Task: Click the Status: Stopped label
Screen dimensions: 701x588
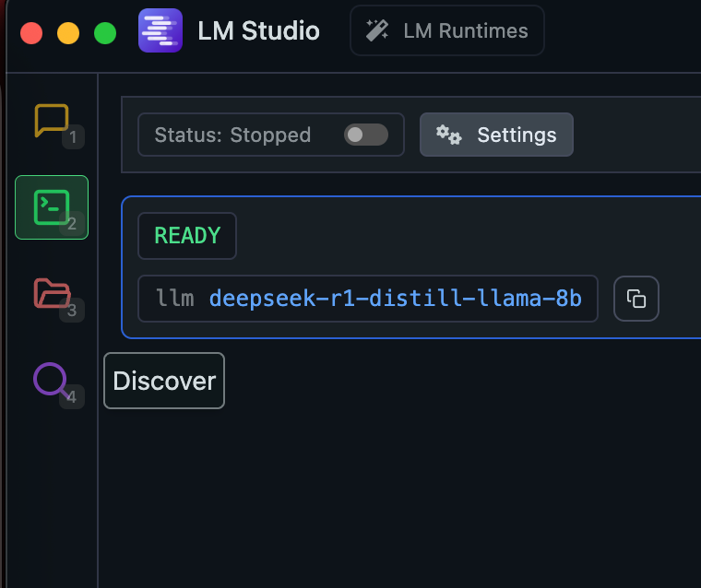Action: pyautogui.click(x=232, y=135)
